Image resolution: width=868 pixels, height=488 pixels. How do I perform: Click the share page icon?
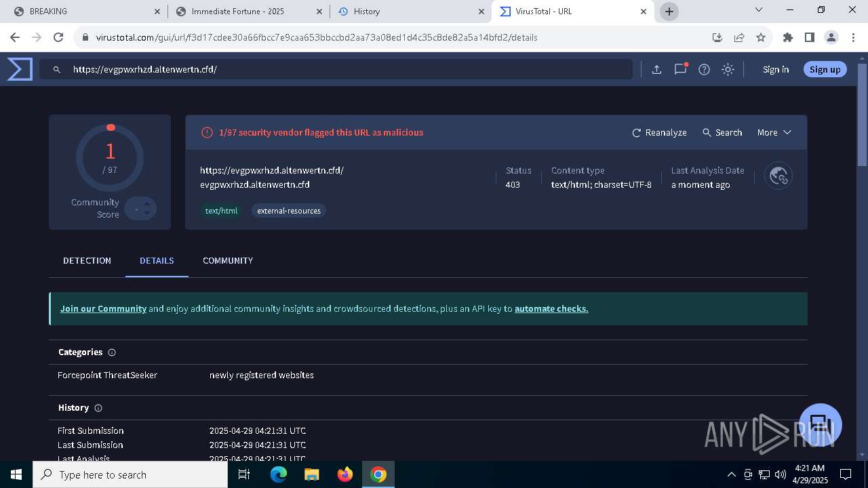pyautogui.click(x=739, y=37)
